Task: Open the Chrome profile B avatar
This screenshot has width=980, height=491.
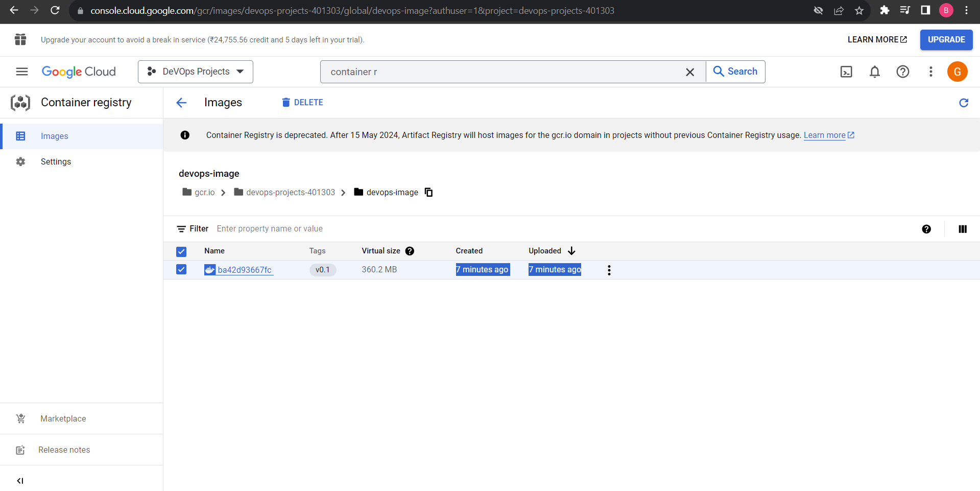Action: tap(946, 10)
